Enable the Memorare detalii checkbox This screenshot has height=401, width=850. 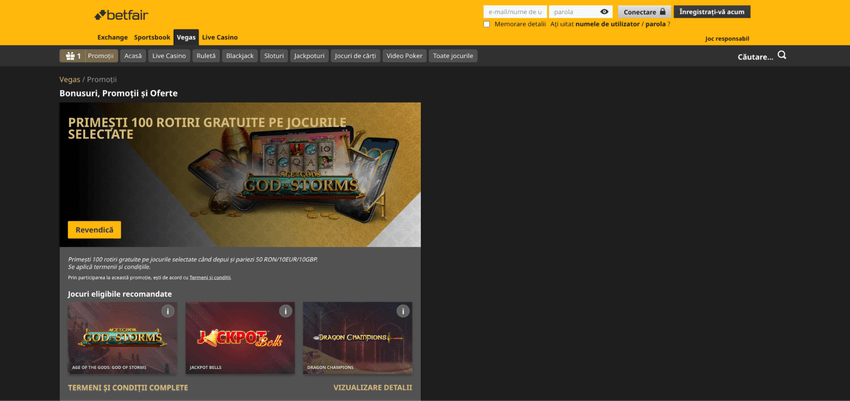[x=486, y=24]
